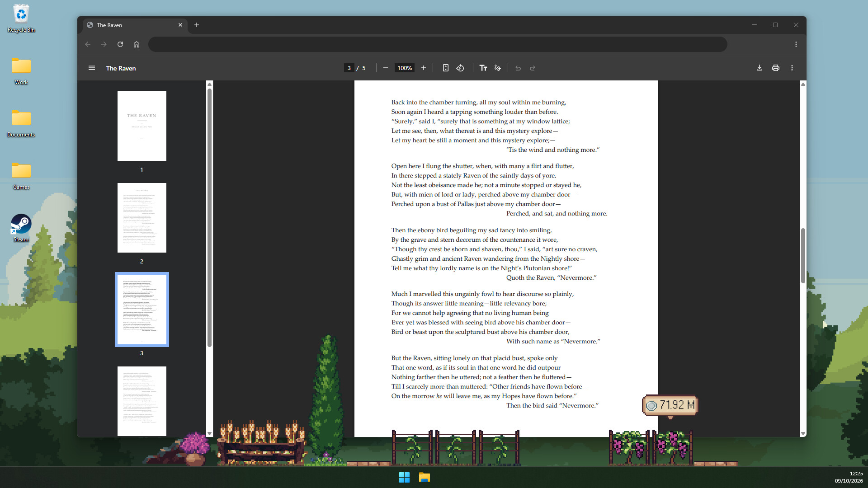Go forward in browser history
868x488 pixels.
point(104,44)
